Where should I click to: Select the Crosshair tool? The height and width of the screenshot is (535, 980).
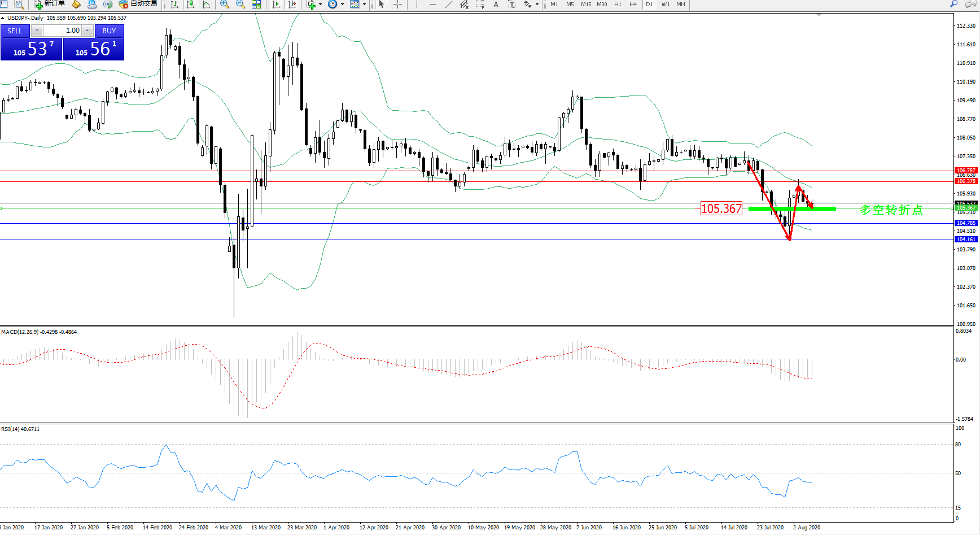[398, 5]
